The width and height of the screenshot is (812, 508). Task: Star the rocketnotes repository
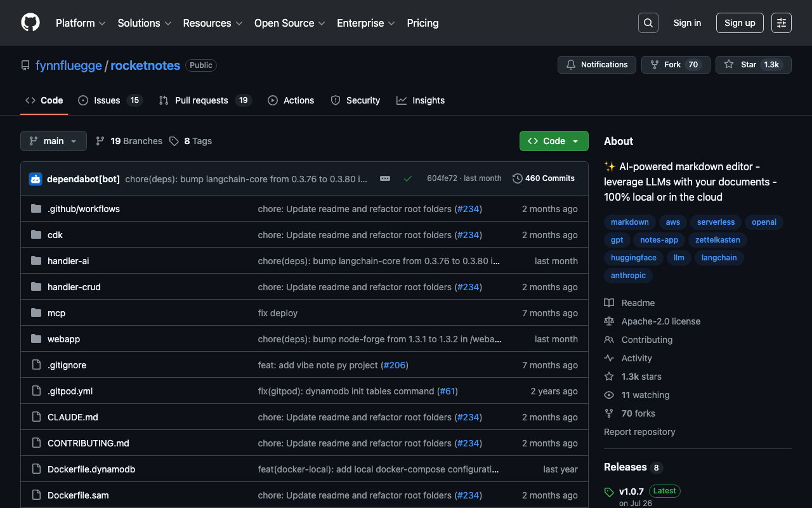753,65
